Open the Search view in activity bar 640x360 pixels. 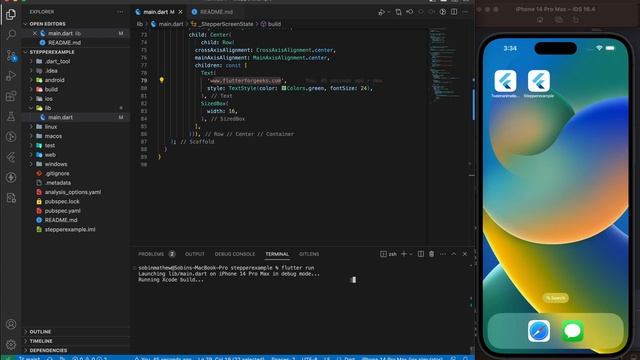[x=11, y=35]
